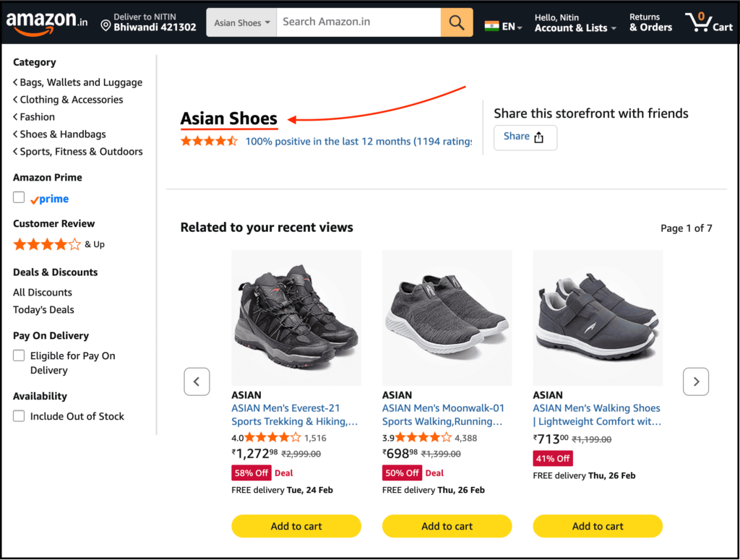Click Add to cart under ASIAN Men's Moonwalk-01

click(447, 526)
